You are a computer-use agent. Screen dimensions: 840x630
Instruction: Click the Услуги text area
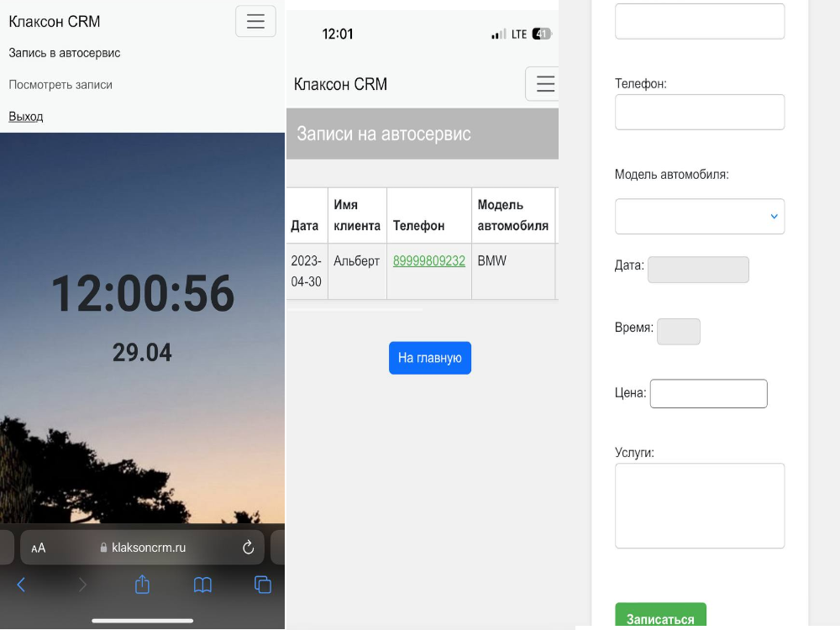pyautogui.click(x=699, y=506)
